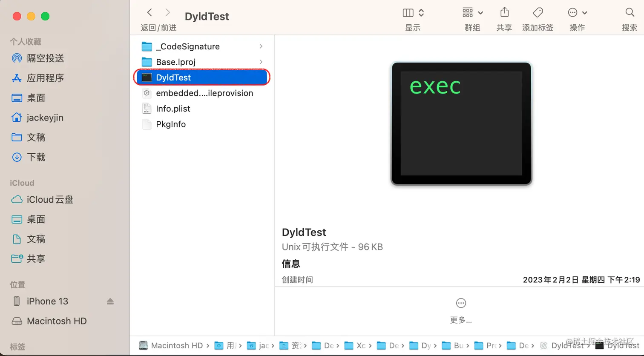Open 共享 in the iCloud sidebar section

(28, 258)
